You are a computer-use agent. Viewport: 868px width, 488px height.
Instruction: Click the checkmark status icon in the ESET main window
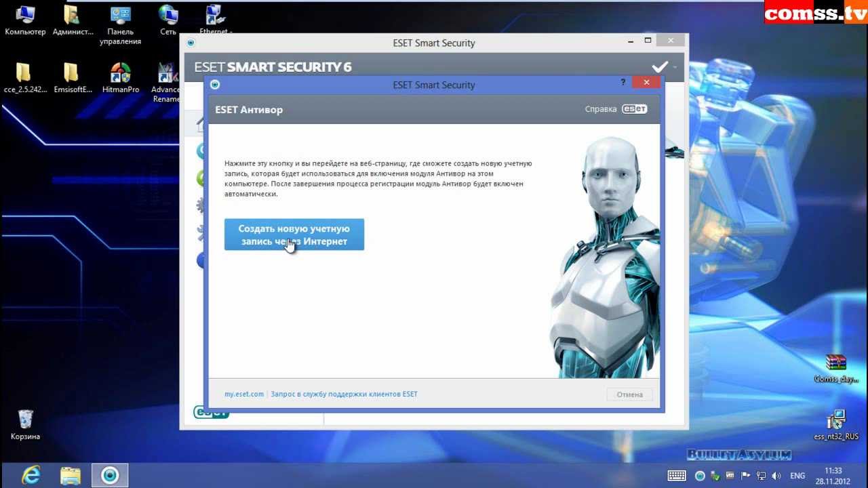tap(659, 66)
